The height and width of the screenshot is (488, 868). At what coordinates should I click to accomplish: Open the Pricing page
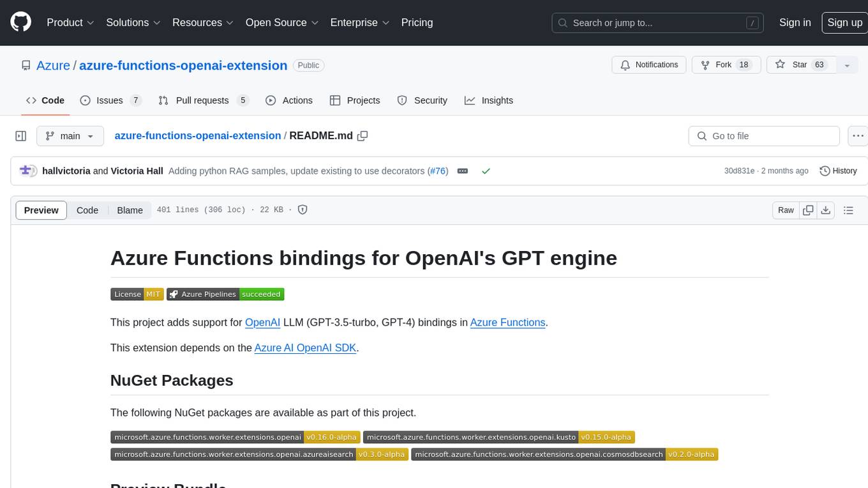(417, 22)
